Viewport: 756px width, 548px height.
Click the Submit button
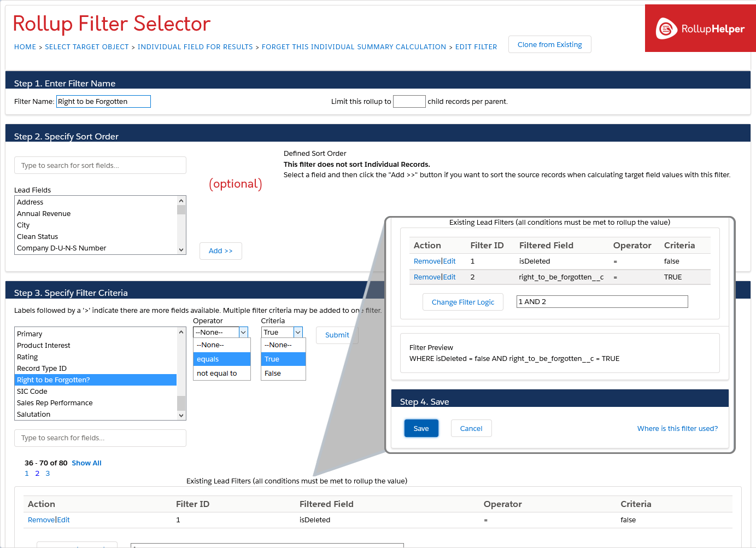tap(337, 335)
